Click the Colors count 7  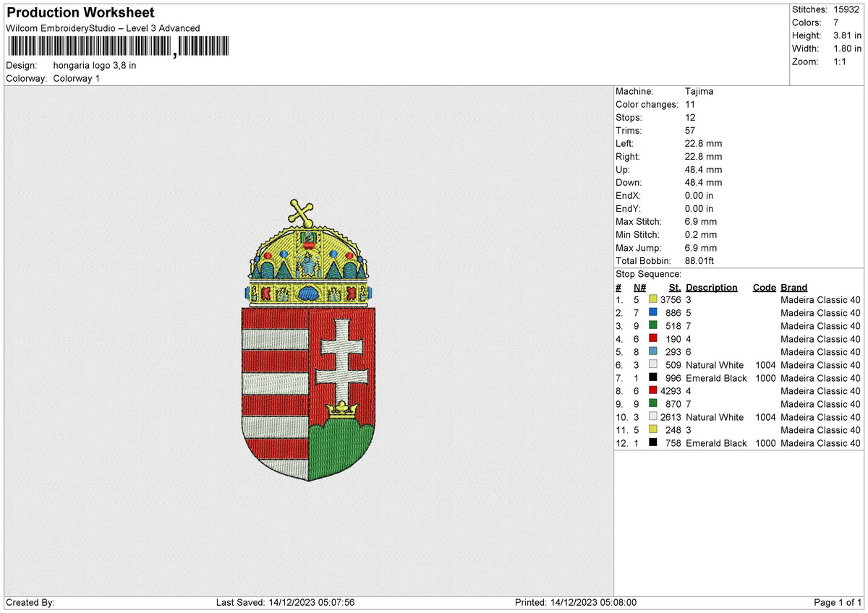[x=836, y=22]
